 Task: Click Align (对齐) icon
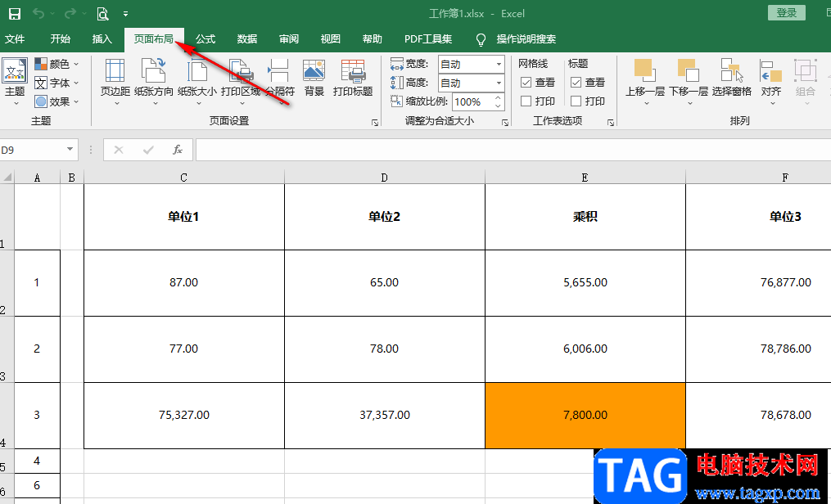click(x=771, y=70)
